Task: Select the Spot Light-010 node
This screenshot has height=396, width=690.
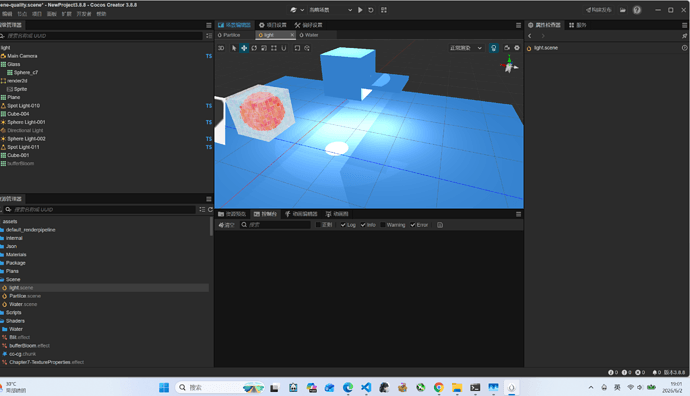Action: pyautogui.click(x=23, y=106)
